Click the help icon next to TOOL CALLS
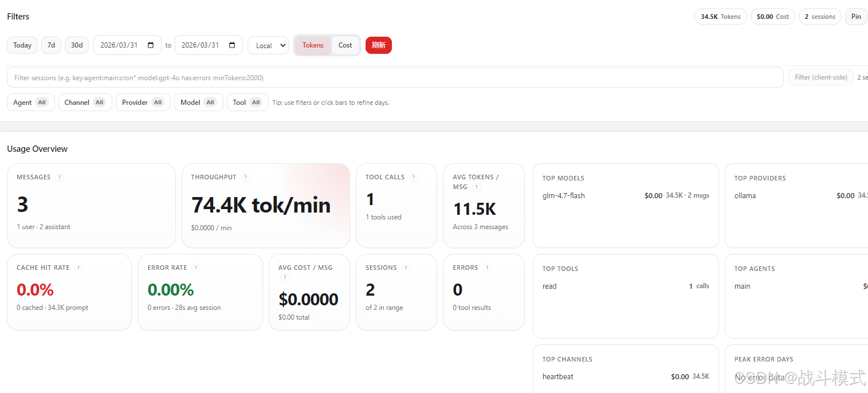868x393 pixels. [x=414, y=178]
